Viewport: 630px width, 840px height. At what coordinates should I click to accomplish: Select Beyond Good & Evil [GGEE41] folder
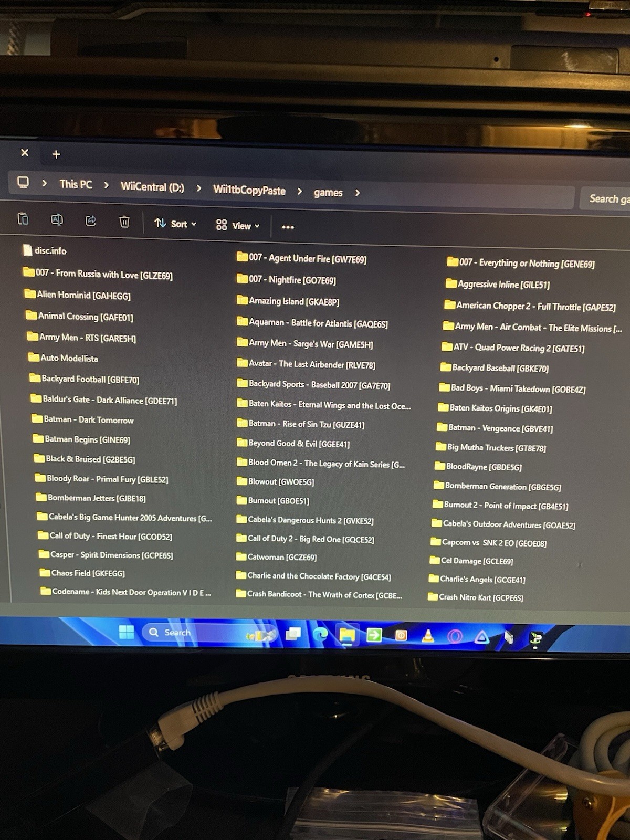293,443
